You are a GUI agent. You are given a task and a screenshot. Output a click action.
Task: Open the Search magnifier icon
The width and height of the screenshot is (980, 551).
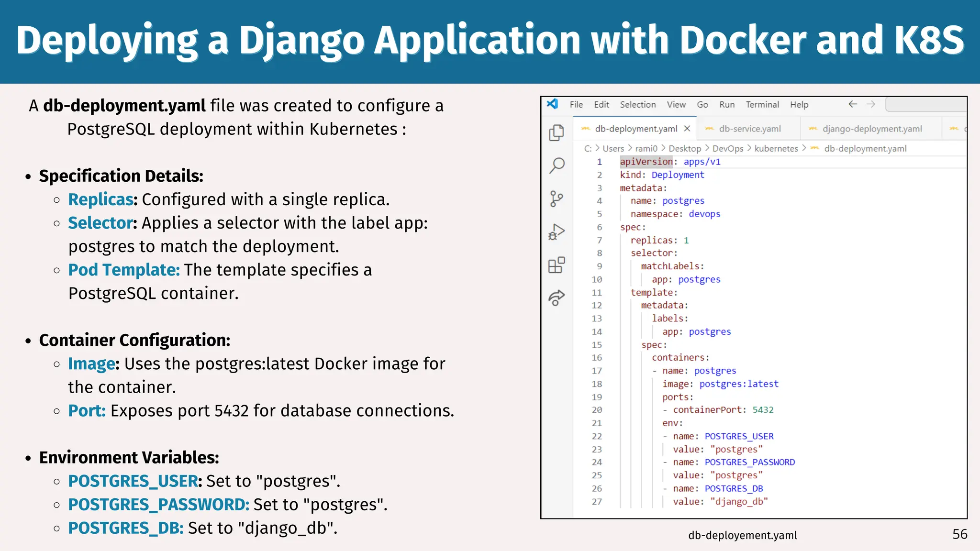pyautogui.click(x=557, y=165)
